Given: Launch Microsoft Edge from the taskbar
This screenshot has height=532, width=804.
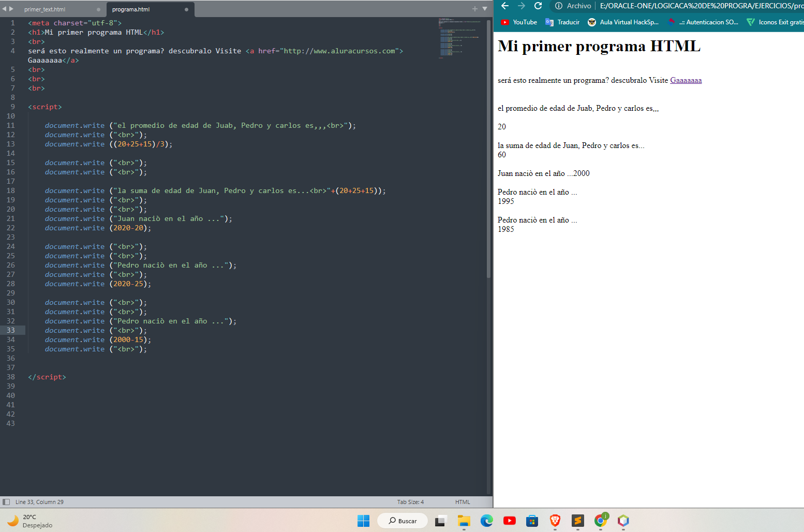Looking at the screenshot, I should coord(487,521).
